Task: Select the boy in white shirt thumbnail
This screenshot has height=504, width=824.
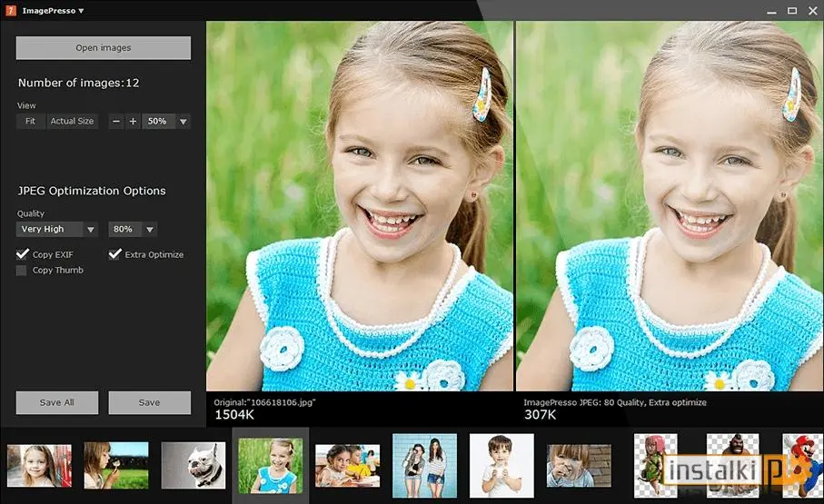Action: coord(501,466)
